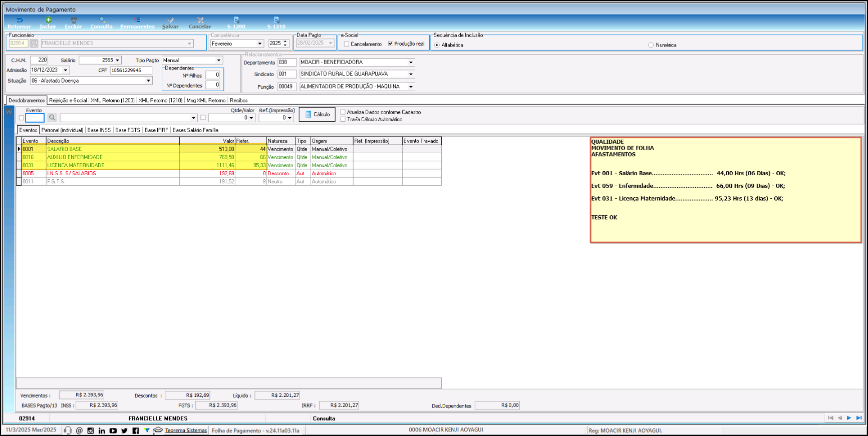
Task: Click the Cancelar toolbar icon
Action: click(200, 23)
